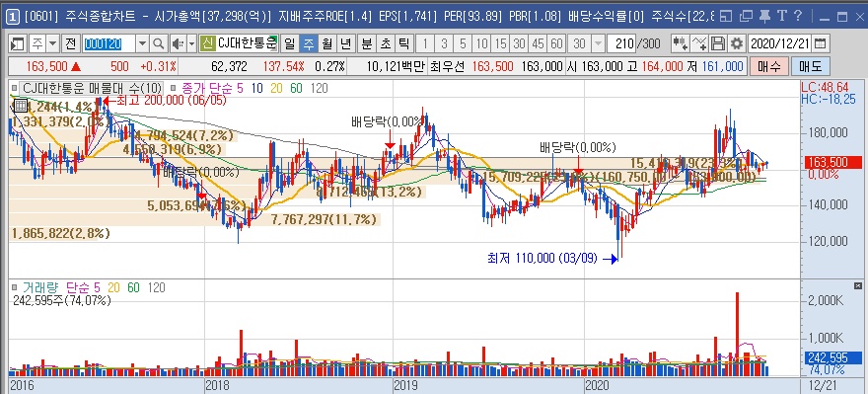Close the volume panel with small x

click(x=858, y=285)
